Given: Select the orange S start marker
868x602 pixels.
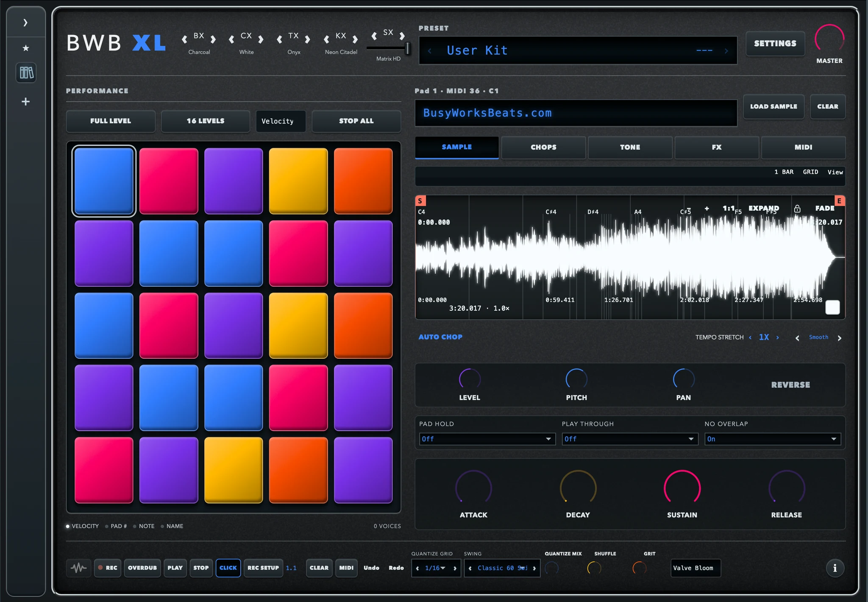Looking at the screenshot, I should (x=420, y=201).
